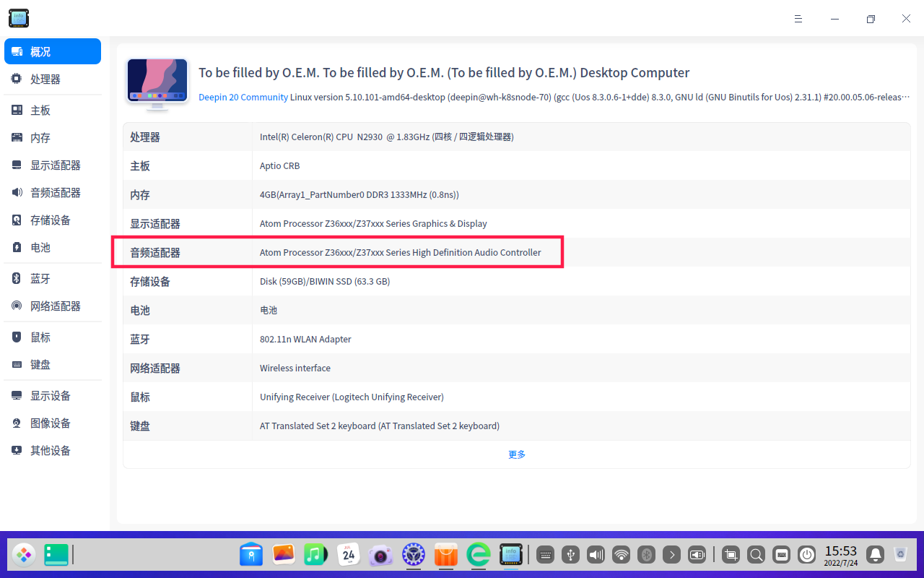Click the 鼠标 sidebar icon
924x578 pixels.
tap(17, 337)
